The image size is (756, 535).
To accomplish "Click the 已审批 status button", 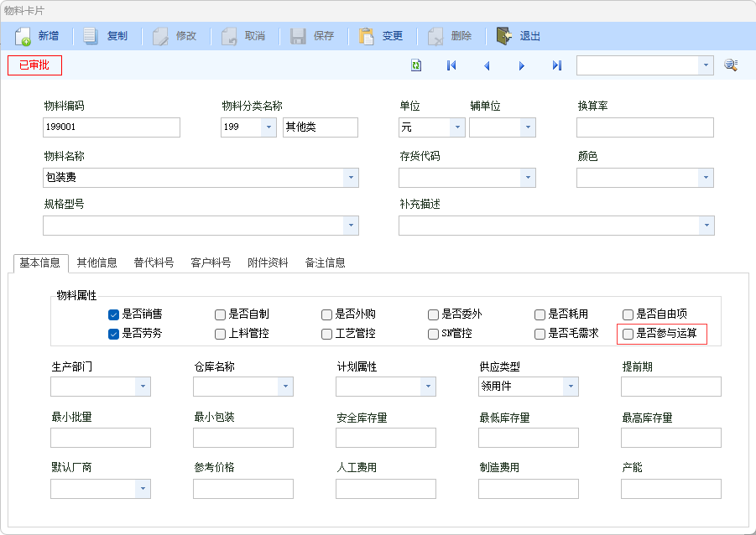I will tap(34, 65).
